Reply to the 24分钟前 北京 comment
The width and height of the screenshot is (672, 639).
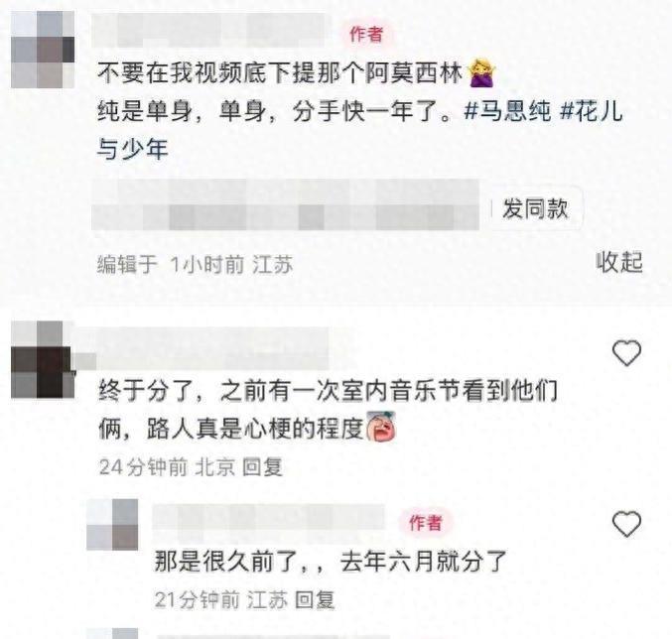(x=262, y=466)
